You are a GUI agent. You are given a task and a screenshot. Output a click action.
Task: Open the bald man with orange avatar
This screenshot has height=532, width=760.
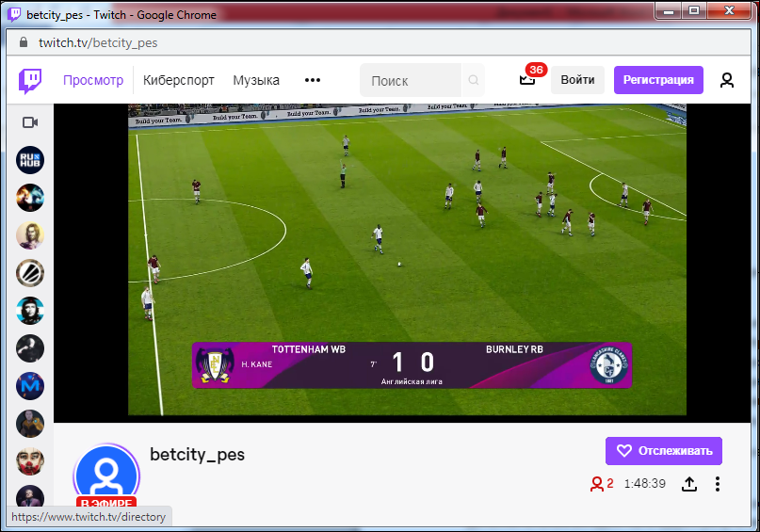[30, 424]
